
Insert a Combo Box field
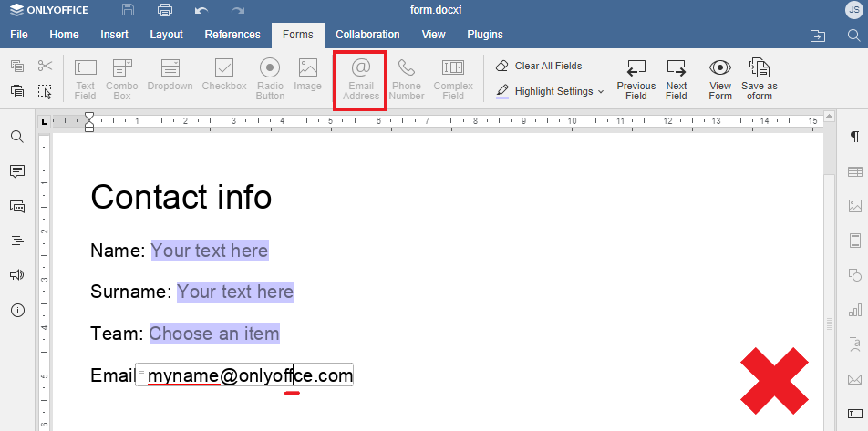121,78
